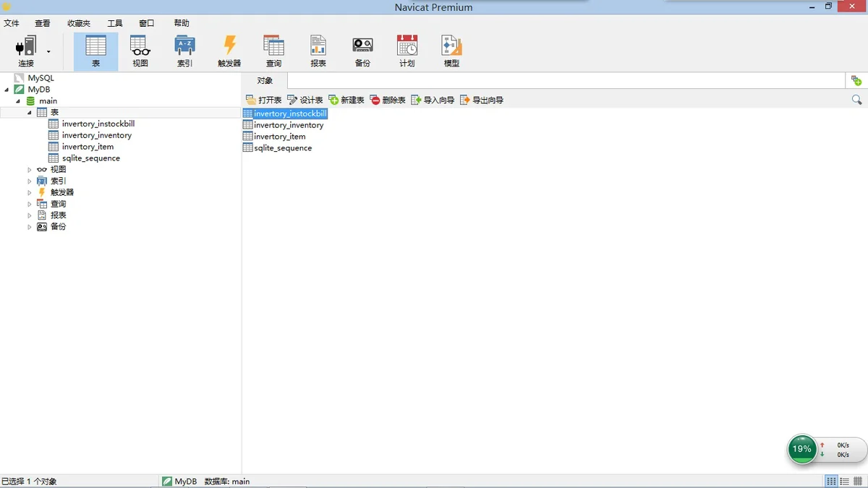The width and height of the screenshot is (868, 488).
Task: Select sqlite_sequence in the tree
Action: [91, 158]
